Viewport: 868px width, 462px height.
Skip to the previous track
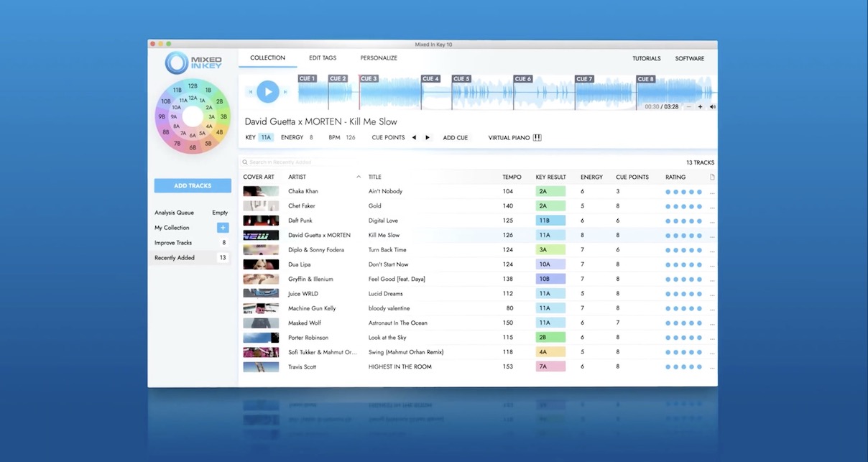[251, 92]
